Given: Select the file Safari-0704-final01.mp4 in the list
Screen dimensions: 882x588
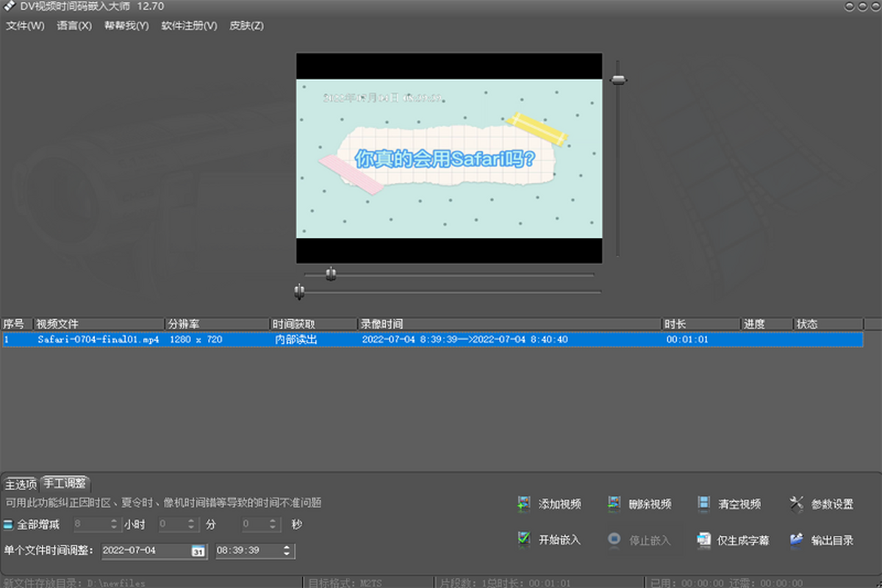Looking at the screenshot, I should click(x=98, y=340).
